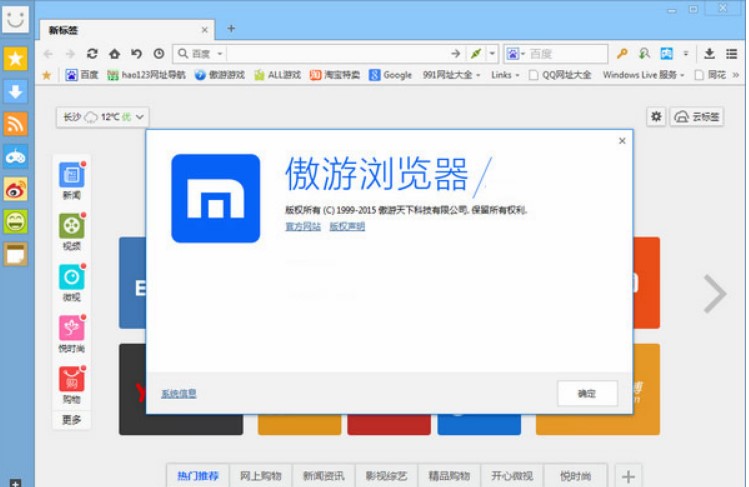The image size is (749, 487).
Task: Open the 系统信息 link
Action: [x=179, y=394]
